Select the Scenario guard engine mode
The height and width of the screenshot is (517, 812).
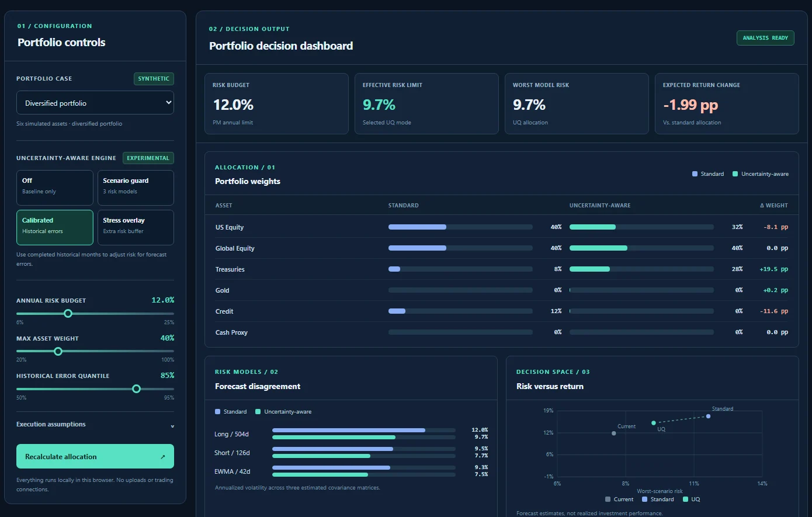tap(136, 188)
